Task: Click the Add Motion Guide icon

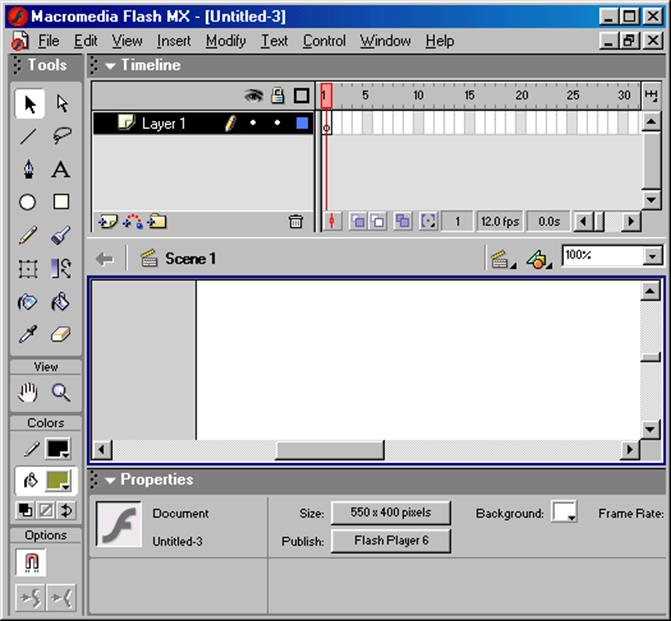Action: 133,222
